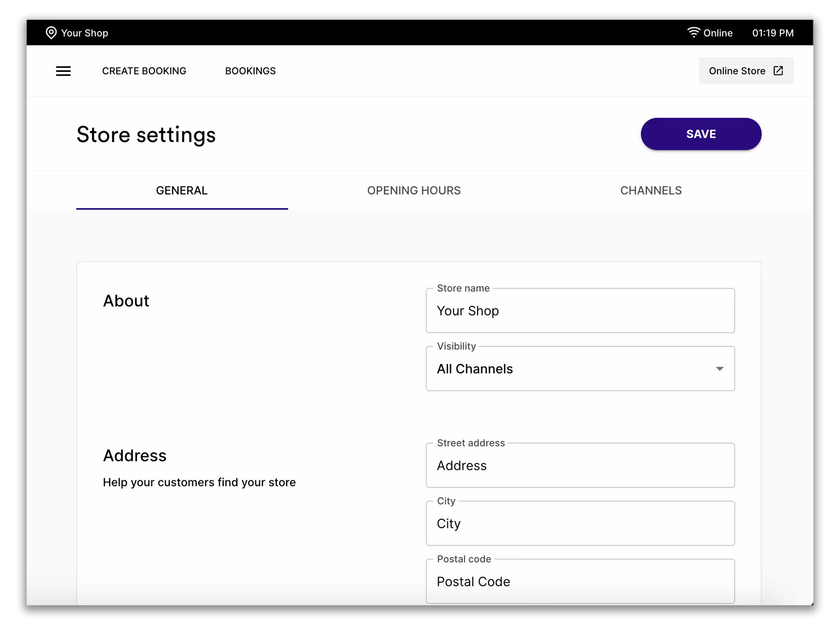Click the wifi status icon next to Online
The image size is (840, 625).
click(693, 31)
